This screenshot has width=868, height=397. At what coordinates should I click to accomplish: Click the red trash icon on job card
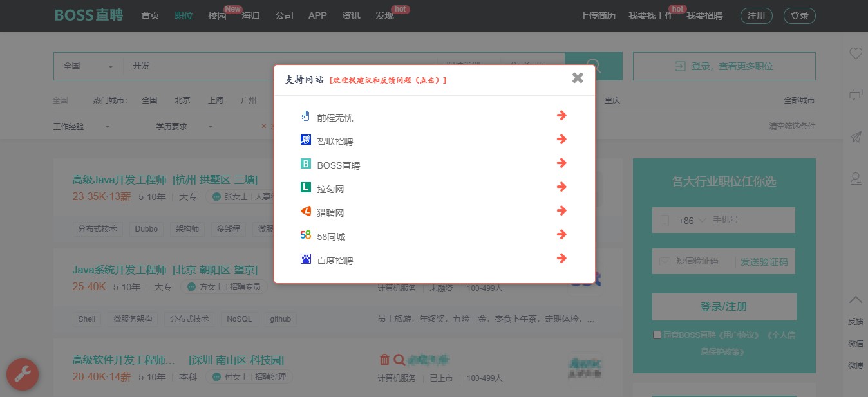384,360
